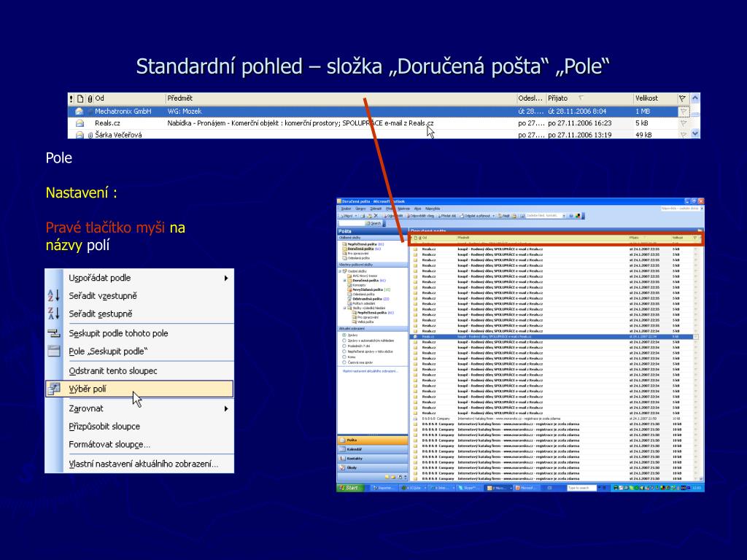This screenshot has width=747, height=560.
Task: Click the 'Type to search' taskbar field
Action: (581, 488)
